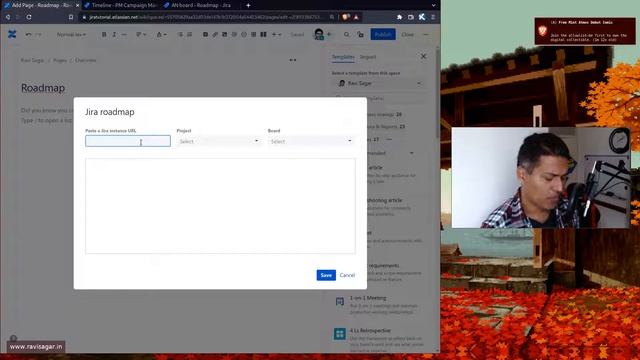Open Pages breadcrumb link
This screenshot has width=640, height=360.
click(x=60, y=60)
